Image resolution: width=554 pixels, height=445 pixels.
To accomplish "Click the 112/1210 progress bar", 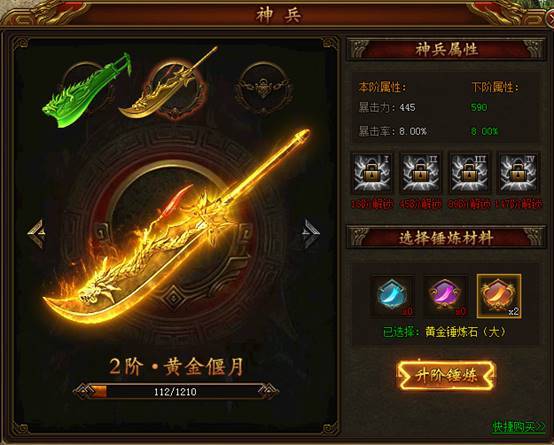I will click(x=176, y=392).
